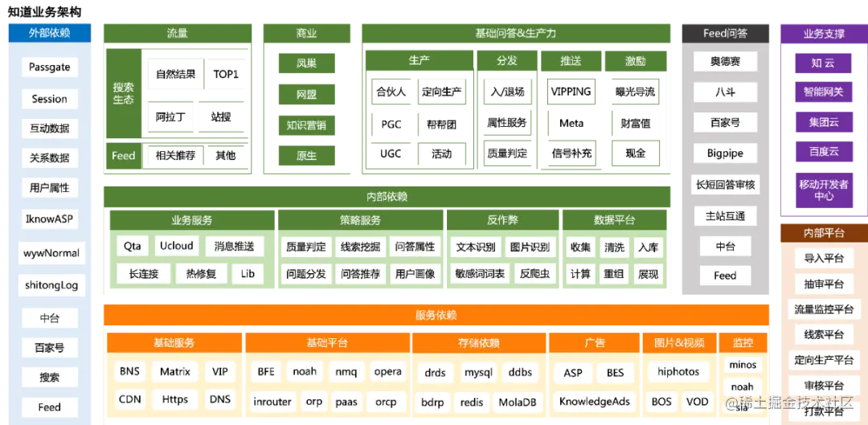868x425 pixels.
Task: Click the 长短回答审核 box
Action: click(725, 184)
